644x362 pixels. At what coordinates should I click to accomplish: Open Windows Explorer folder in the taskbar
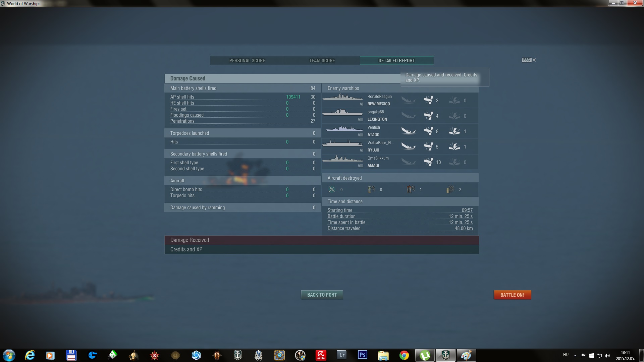(383, 355)
